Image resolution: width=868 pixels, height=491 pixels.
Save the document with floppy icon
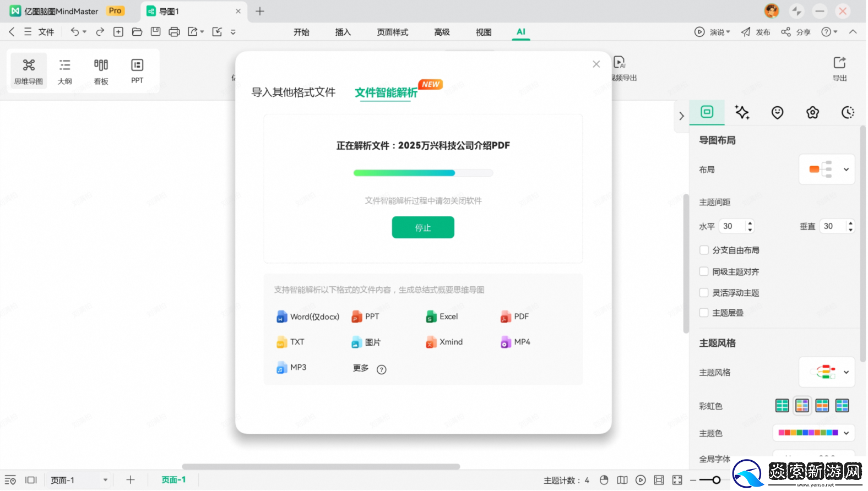(155, 32)
